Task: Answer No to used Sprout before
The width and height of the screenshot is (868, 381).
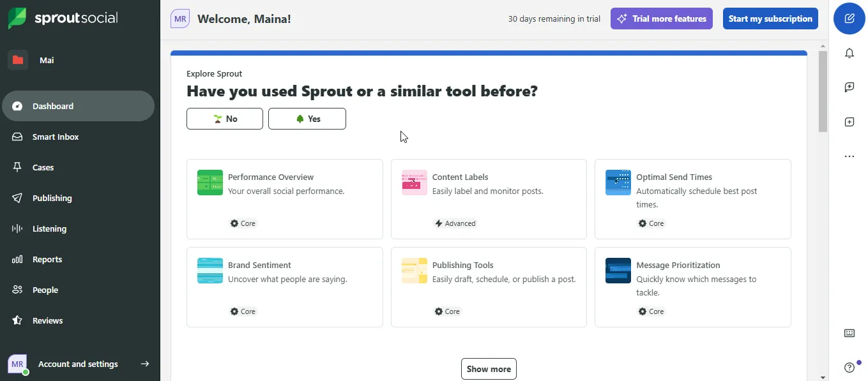Action: [x=225, y=119]
